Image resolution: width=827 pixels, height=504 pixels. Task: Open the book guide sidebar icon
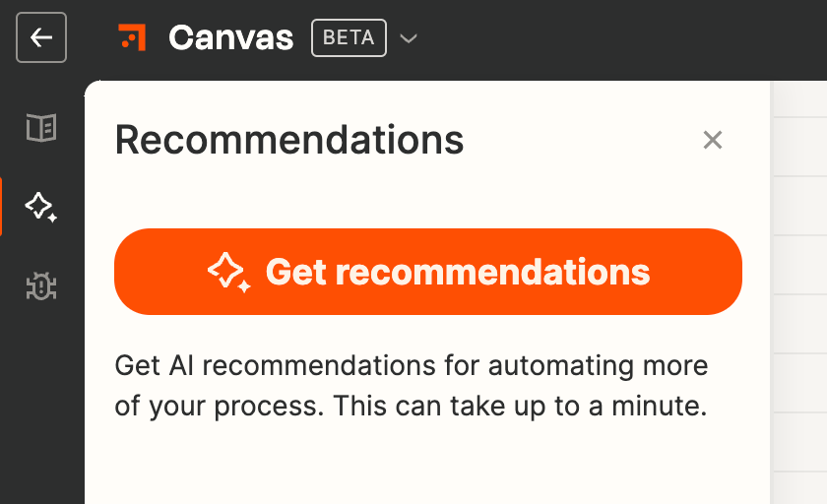(x=41, y=128)
